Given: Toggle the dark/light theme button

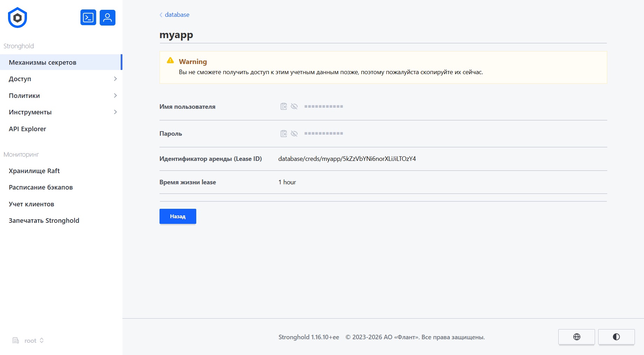Looking at the screenshot, I should pos(616,337).
